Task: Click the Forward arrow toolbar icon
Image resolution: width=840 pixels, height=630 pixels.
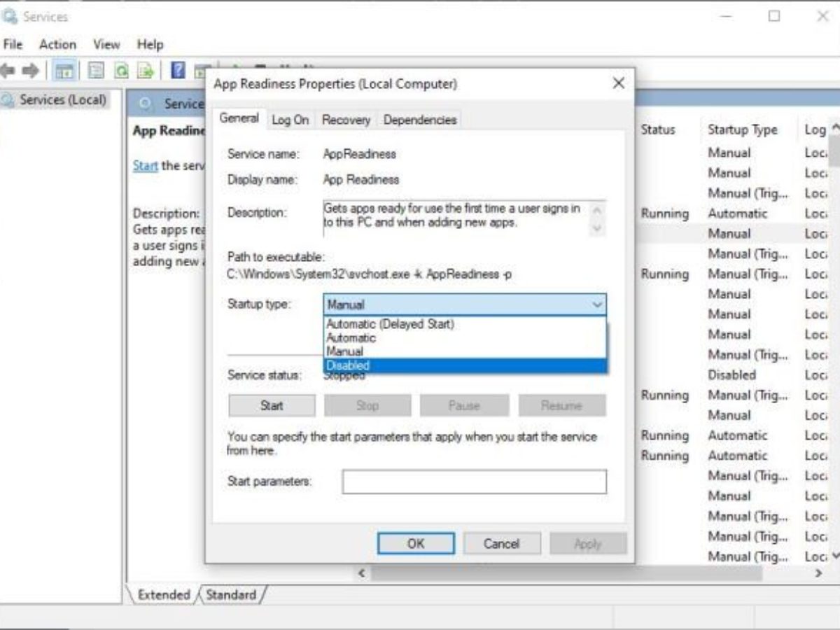Action: click(x=30, y=70)
